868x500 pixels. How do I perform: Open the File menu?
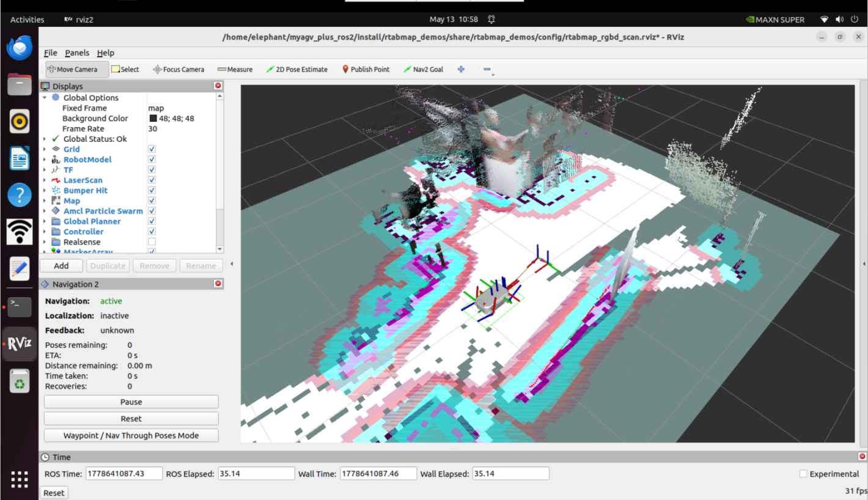coord(50,53)
